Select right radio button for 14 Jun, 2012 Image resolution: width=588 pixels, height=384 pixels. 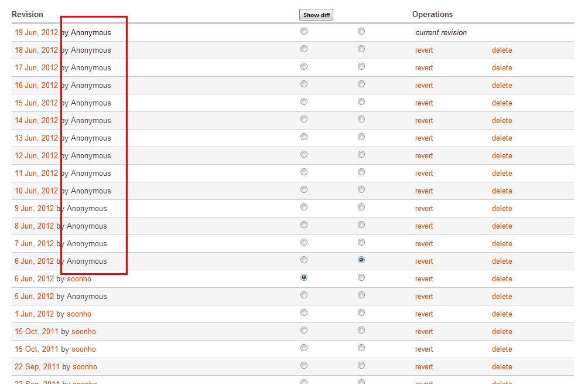click(361, 120)
